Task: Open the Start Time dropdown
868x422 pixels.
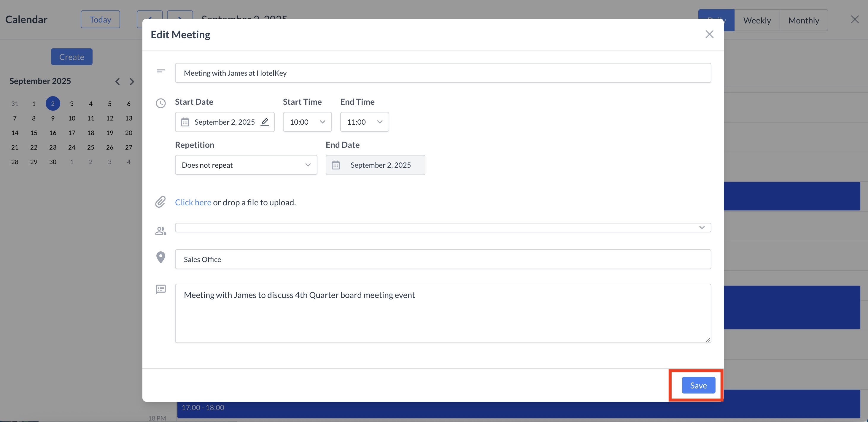Action: click(x=307, y=122)
